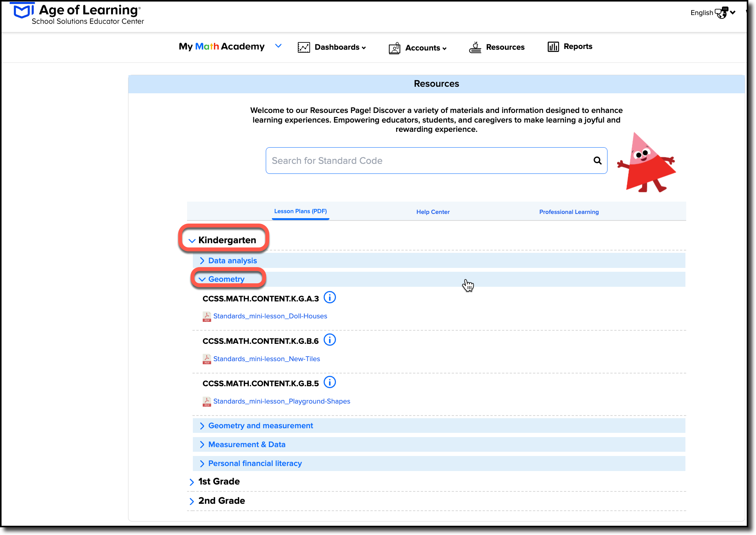Image resolution: width=756 pixels, height=535 pixels.
Task: Expand the 1st Grade section
Action: tap(215, 481)
